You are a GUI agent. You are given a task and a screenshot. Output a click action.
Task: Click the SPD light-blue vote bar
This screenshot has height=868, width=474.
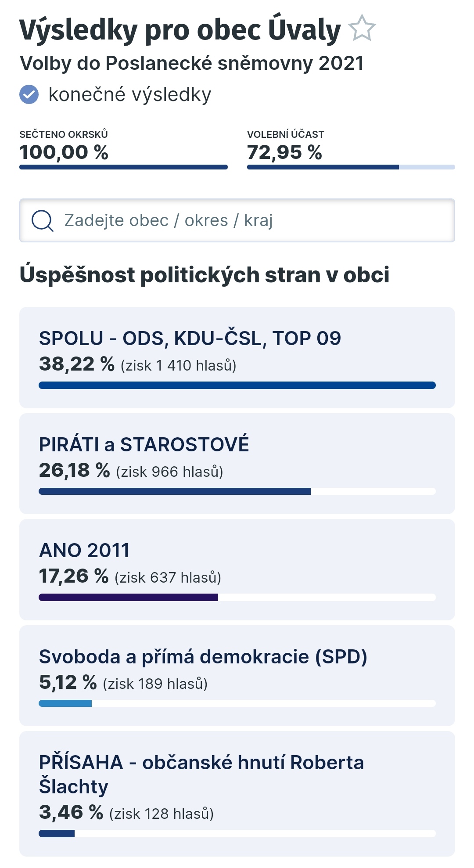click(65, 703)
